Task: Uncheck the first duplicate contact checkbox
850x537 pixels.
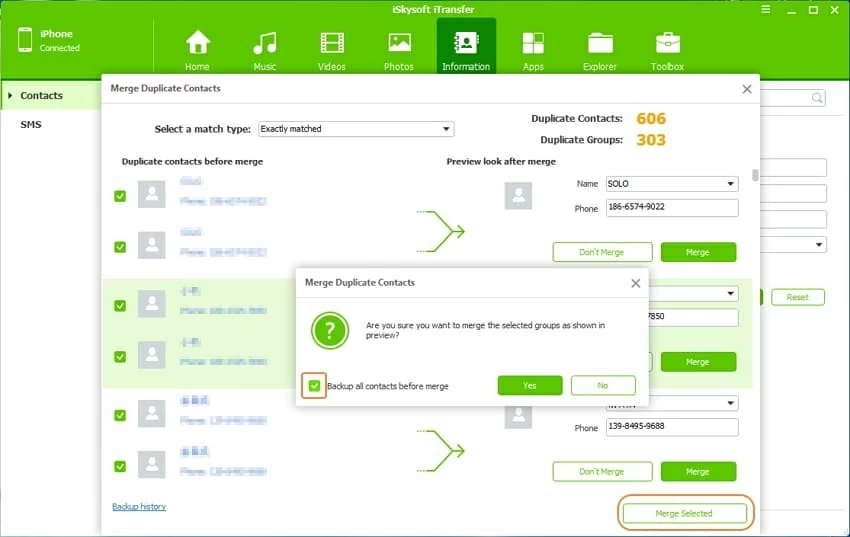Action: (x=120, y=196)
